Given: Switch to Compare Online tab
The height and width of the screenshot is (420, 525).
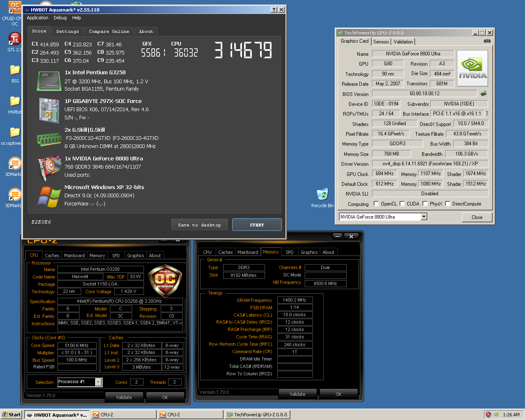Looking at the screenshot, I should (109, 32).
